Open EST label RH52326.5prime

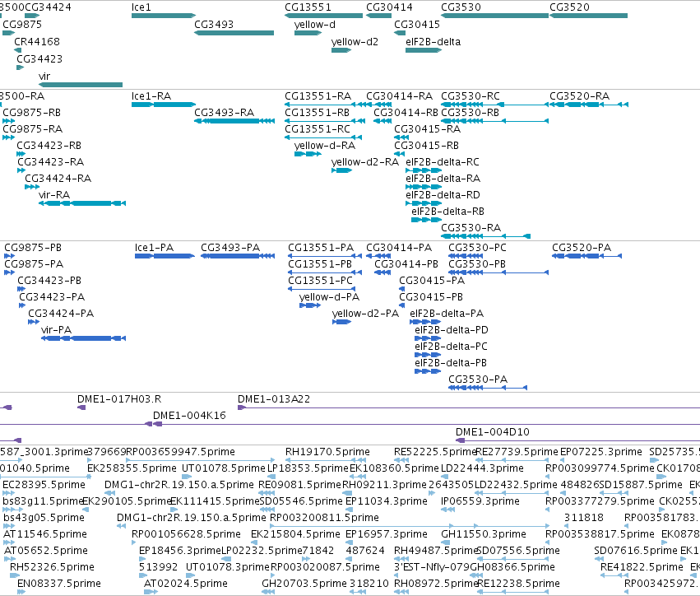point(52,568)
